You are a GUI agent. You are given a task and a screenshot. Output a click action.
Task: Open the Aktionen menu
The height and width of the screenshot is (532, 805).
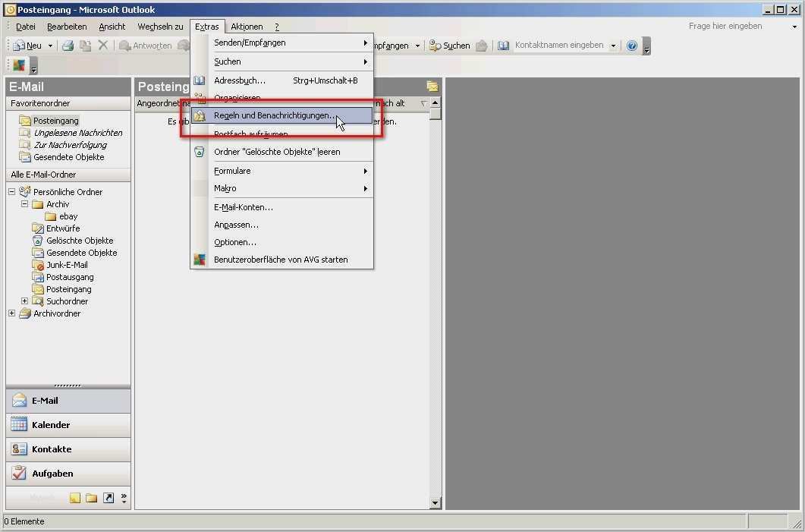point(247,27)
